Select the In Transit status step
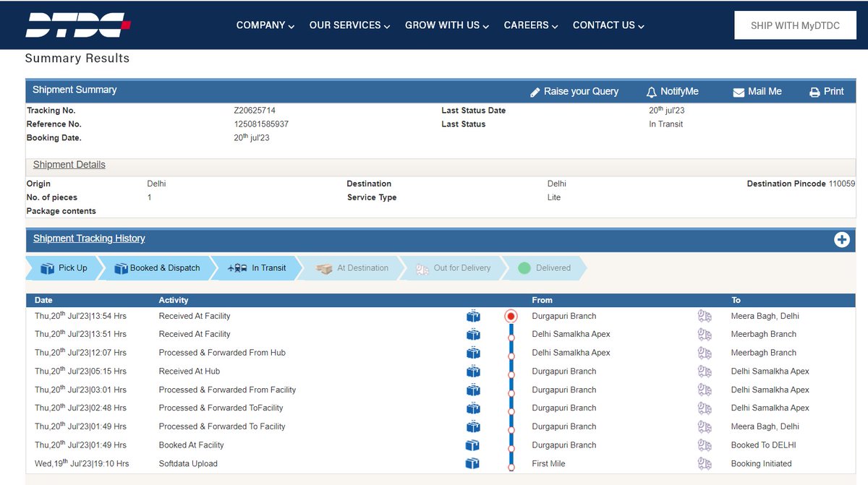 point(259,268)
